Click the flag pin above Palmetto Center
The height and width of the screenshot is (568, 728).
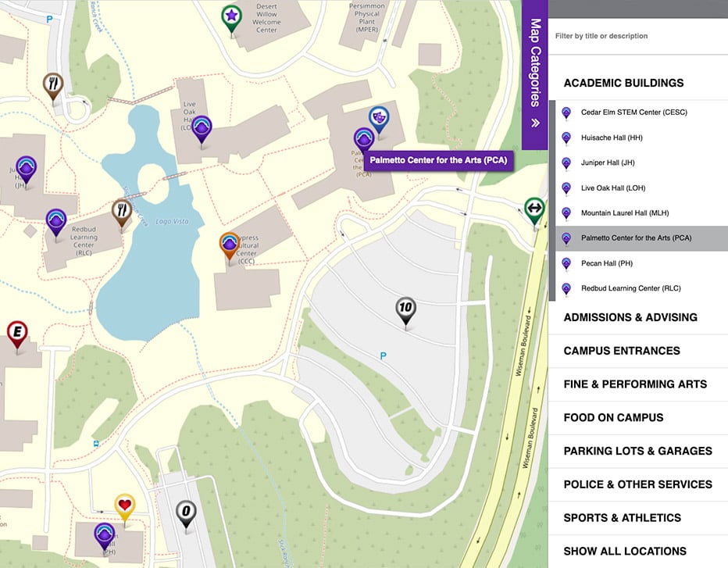pyautogui.click(x=379, y=116)
